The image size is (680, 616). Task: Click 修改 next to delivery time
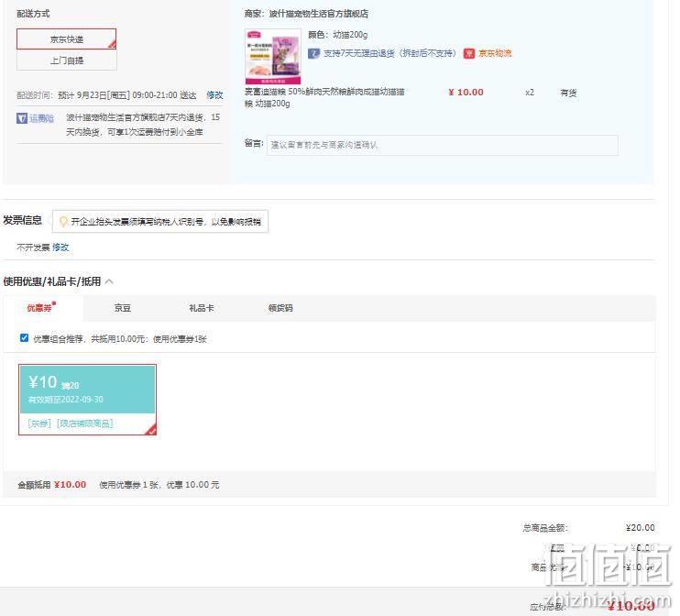click(214, 95)
